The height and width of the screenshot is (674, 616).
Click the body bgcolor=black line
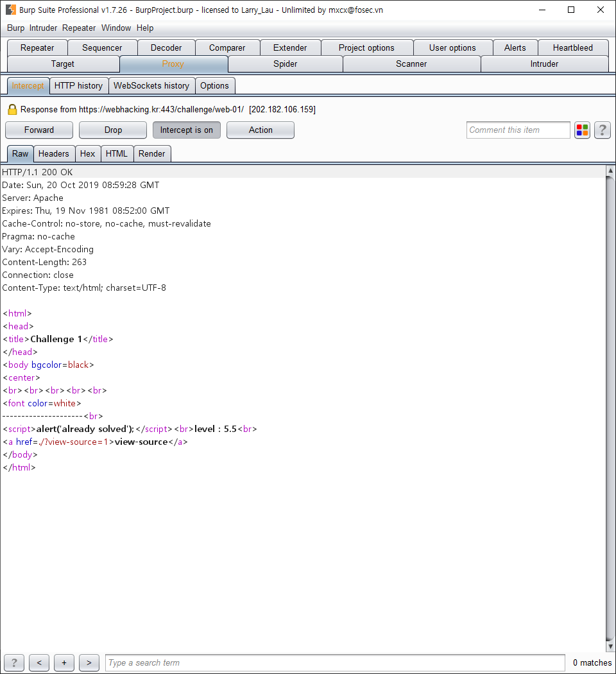click(x=48, y=365)
